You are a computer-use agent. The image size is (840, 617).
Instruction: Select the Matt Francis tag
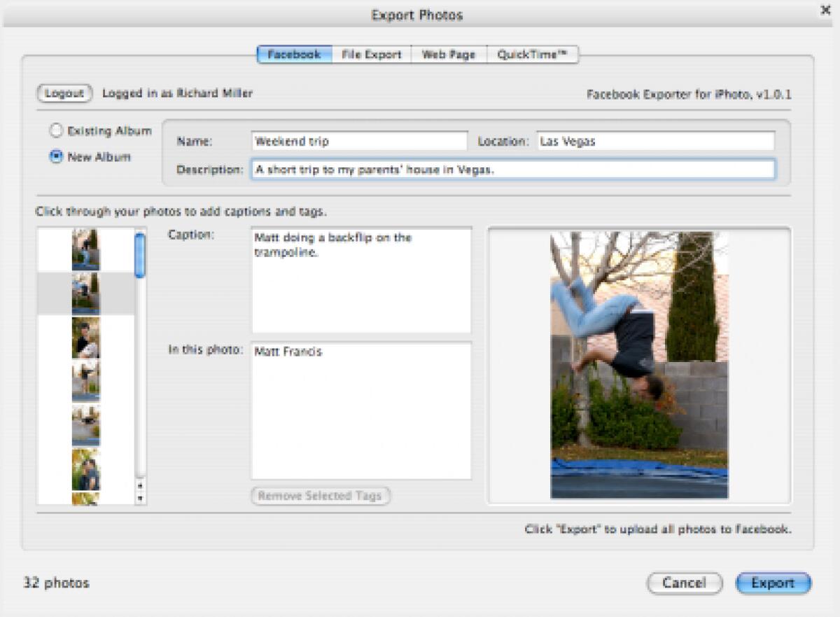(288, 352)
